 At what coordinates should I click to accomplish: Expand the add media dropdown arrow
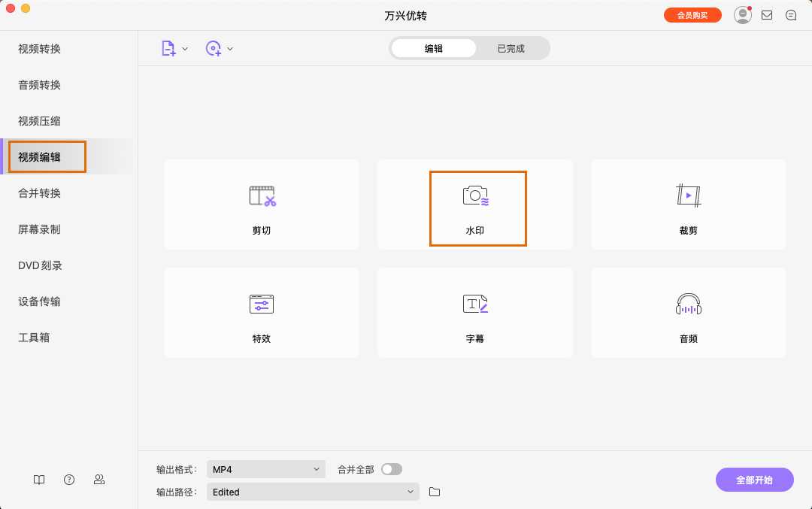(184, 47)
